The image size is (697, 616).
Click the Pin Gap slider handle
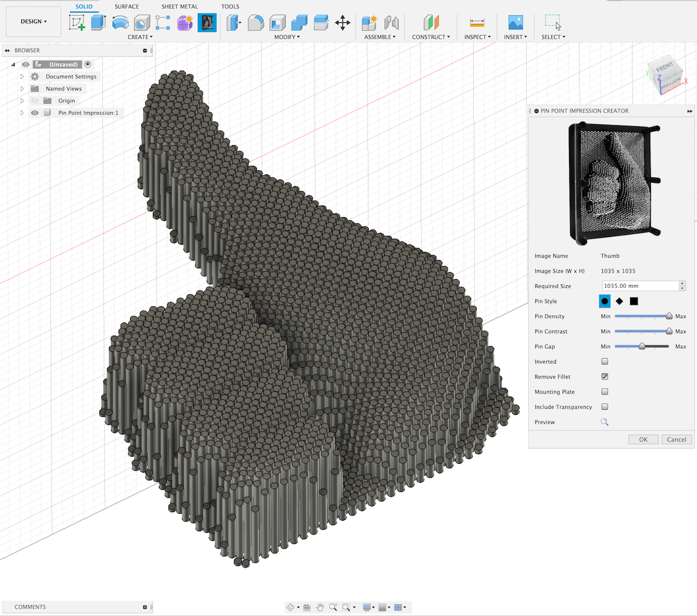click(642, 346)
